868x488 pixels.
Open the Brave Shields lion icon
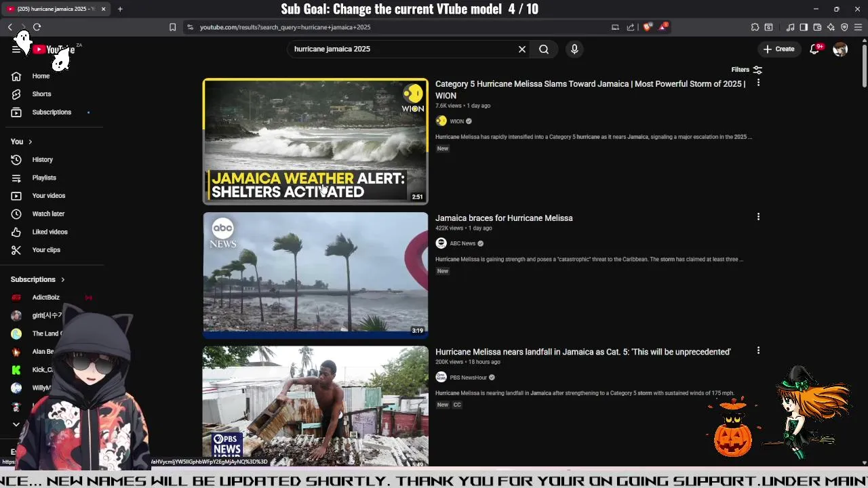[x=648, y=27]
